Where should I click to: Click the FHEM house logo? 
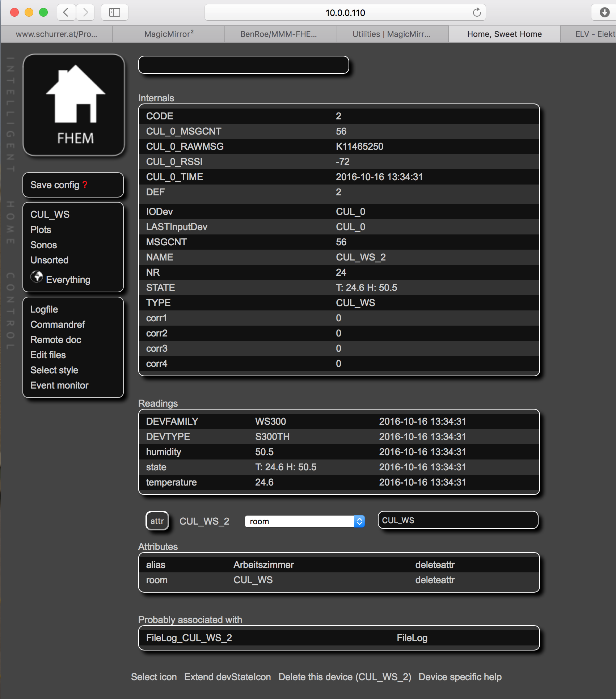point(74,105)
